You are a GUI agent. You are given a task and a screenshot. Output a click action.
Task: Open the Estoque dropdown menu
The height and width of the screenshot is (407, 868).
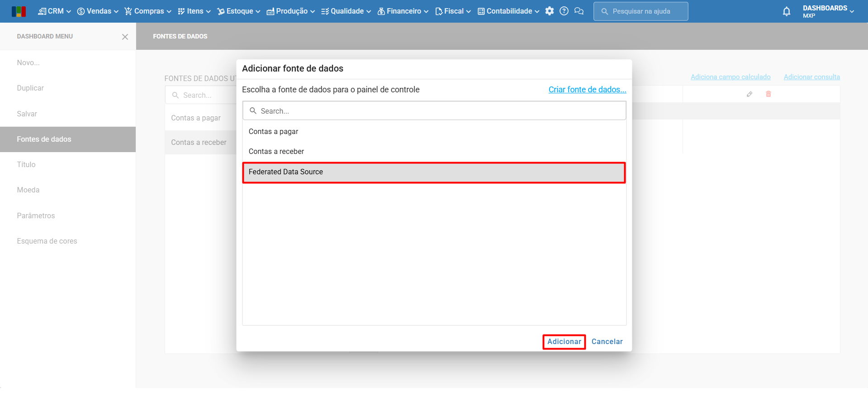[239, 11]
